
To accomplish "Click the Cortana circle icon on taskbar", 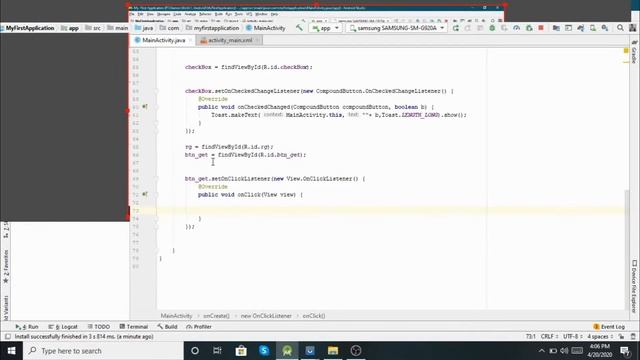I will (195, 351).
